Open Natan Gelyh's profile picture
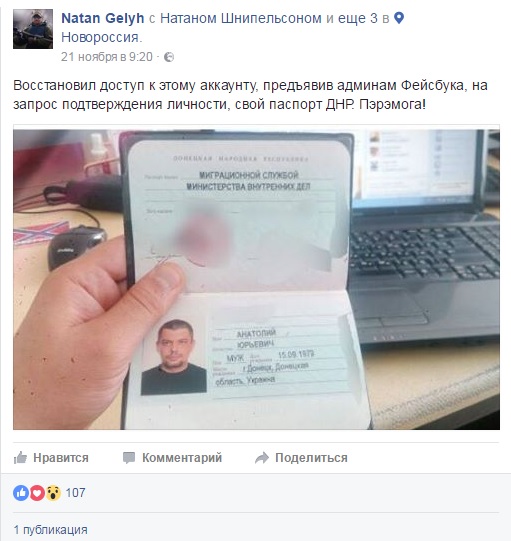Image resolution: width=511 pixels, height=541 pixels. coord(33,29)
